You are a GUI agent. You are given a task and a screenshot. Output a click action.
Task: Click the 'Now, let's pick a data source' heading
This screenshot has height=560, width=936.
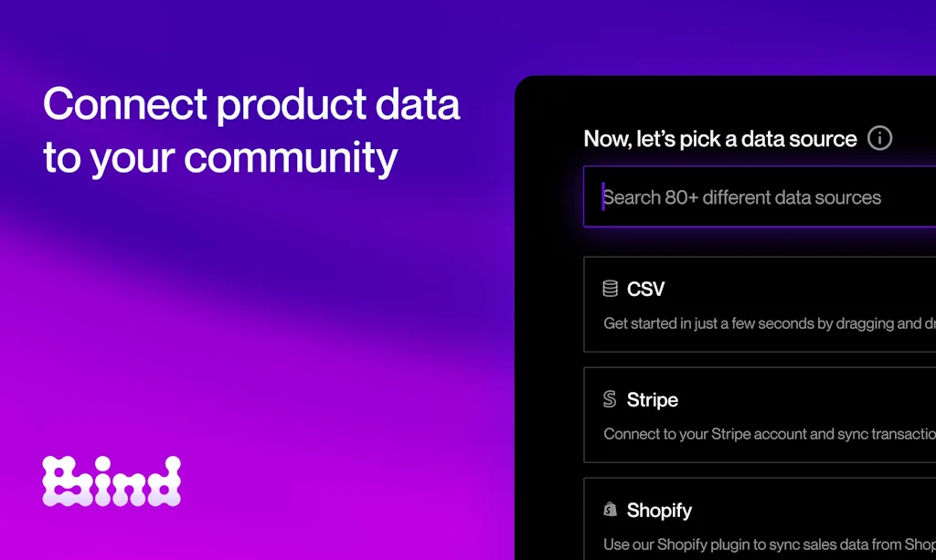click(x=720, y=139)
